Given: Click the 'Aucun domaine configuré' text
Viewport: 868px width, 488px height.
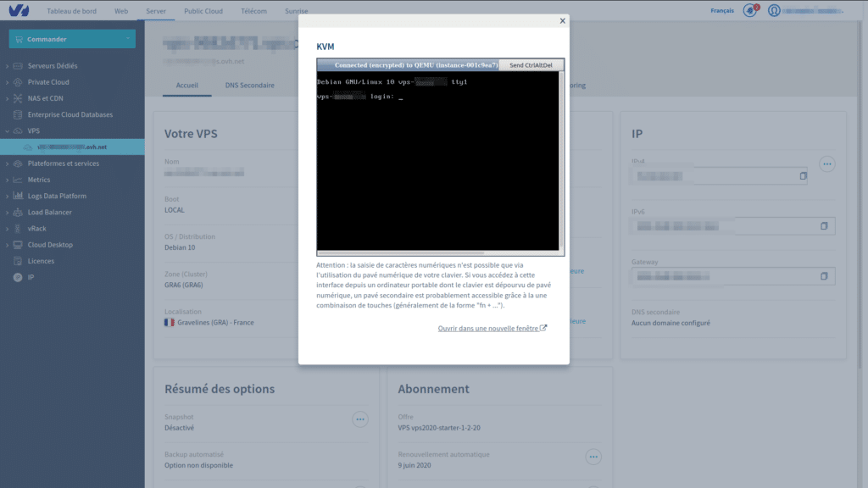Looking at the screenshot, I should (670, 323).
